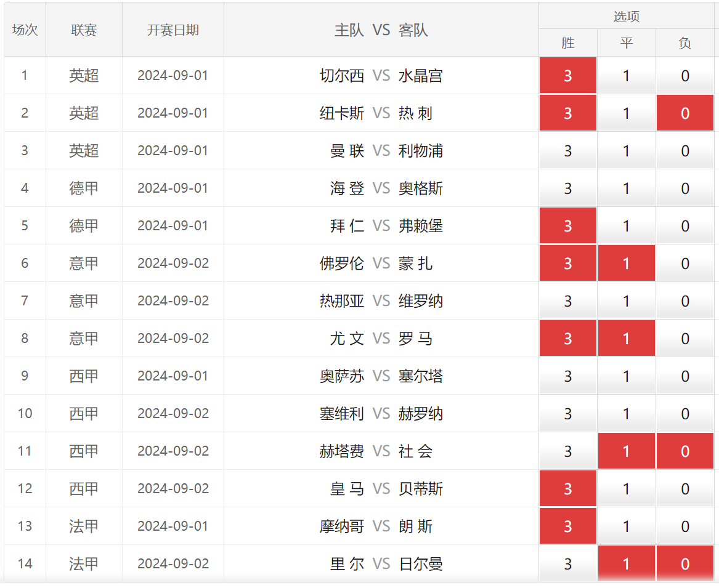The height and width of the screenshot is (588, 719).
Task: Select win (3) for 里尔 VS 日尔曼
Action: pos(567,564)
